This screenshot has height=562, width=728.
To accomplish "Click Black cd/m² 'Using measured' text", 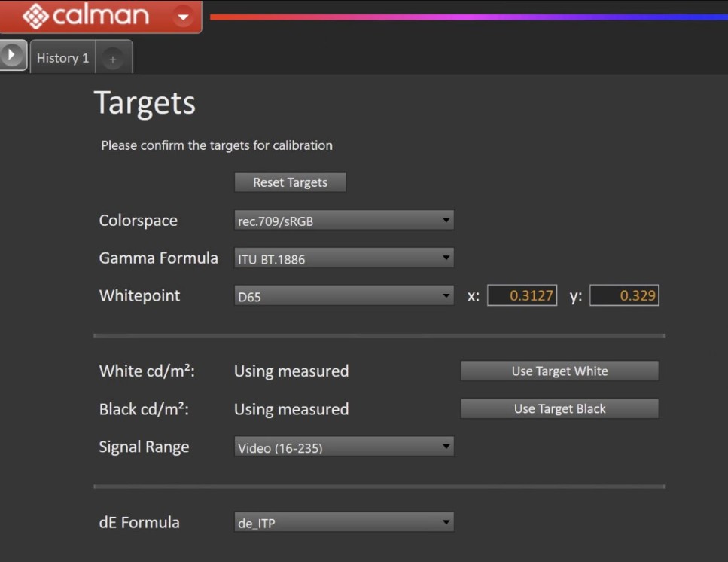I will [x=291, y=409].
